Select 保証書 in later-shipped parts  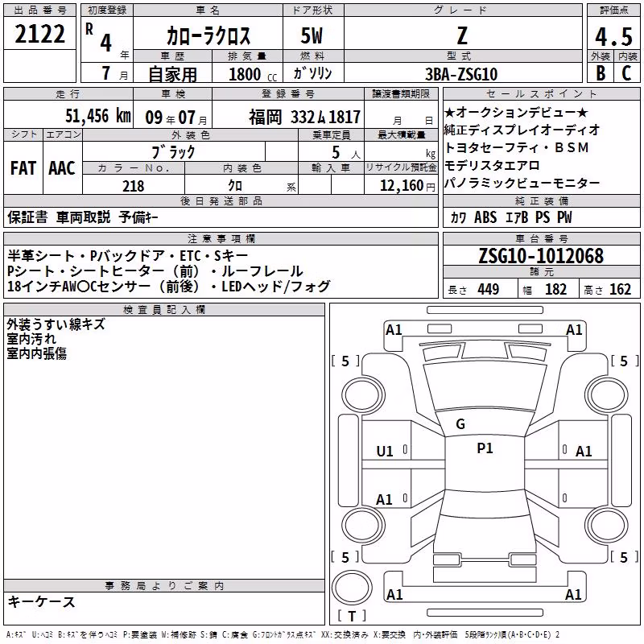click(27, 217)
